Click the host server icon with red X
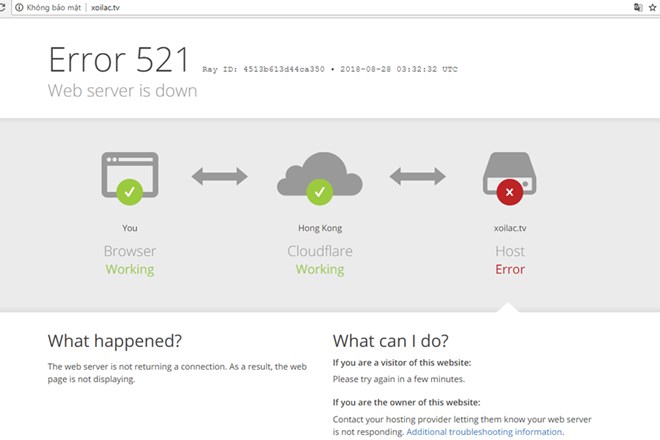The width and height of the screenshot is (660, 440). [x=510, y=173]
